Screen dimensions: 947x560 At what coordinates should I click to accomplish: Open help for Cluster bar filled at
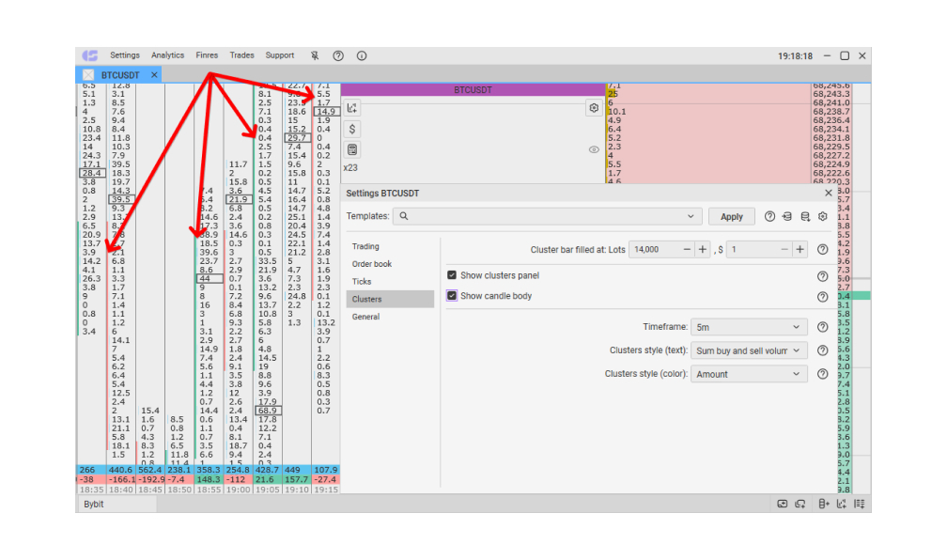[x=823, y=250]
